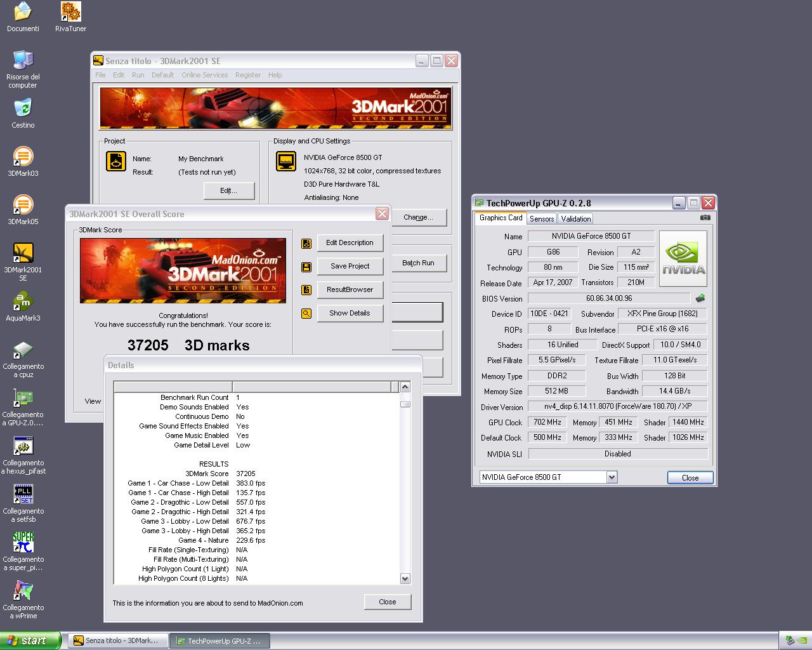Open the Cestino recycle bin
The width and height of the screenshot is (812, 650).
[23, 112]
